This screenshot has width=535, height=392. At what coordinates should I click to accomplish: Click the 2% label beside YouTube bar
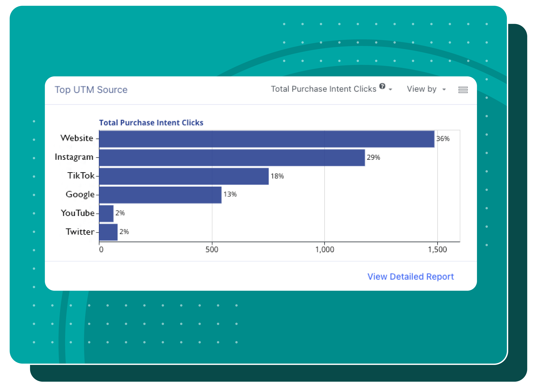click(120, 213)
